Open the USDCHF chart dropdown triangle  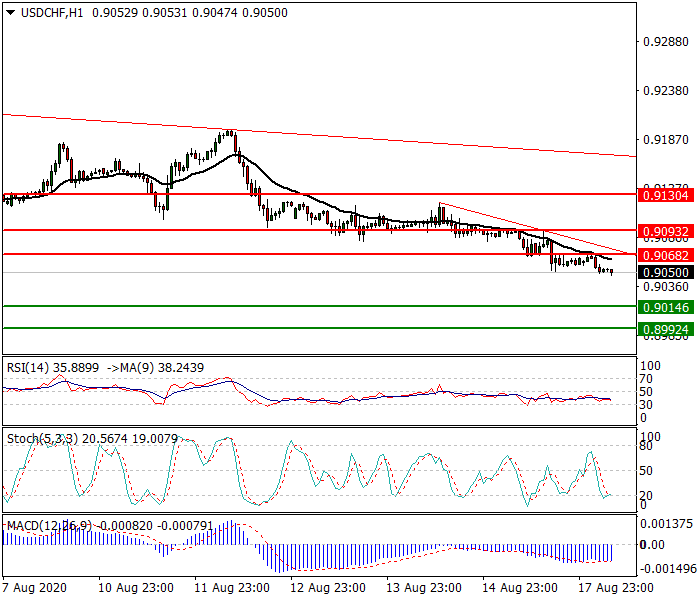pos(11,13)
